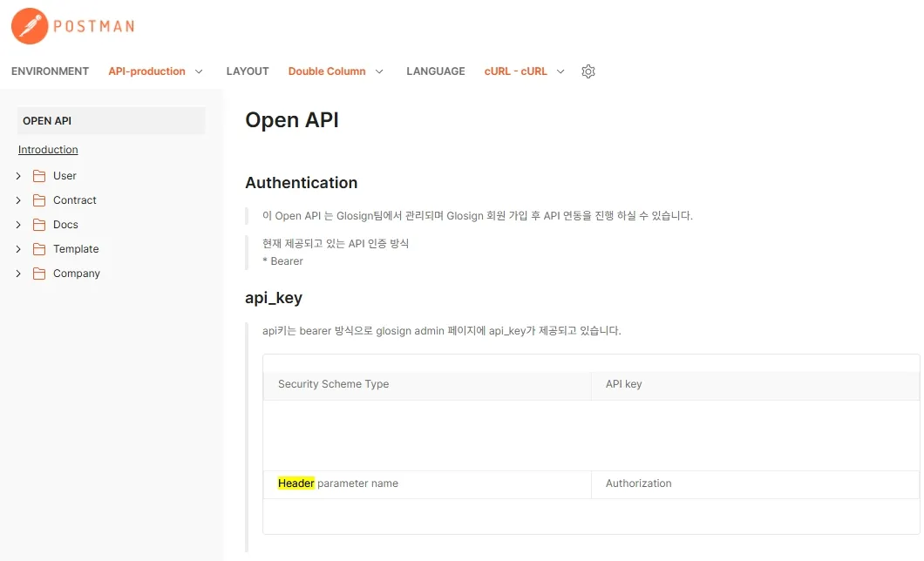Image resolution: width=924 pixels, height=561 pixels.
Task: Click the ENVIRONMENT menu label
Action: coord(50,71)
